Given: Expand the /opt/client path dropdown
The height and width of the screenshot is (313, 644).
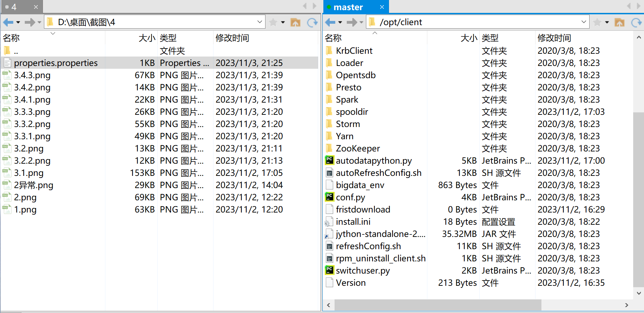Looking at the screenshot, I should 584,22.
